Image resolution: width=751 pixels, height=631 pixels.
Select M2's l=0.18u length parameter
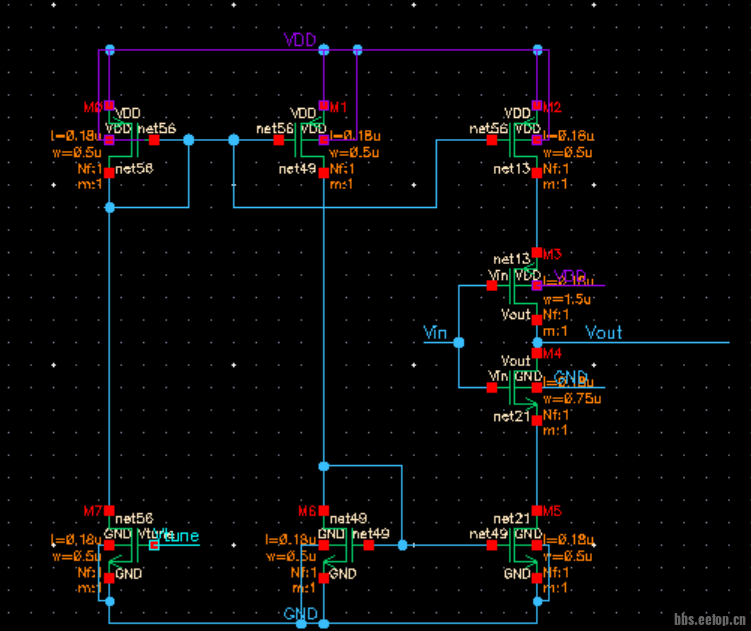(569, 136)
